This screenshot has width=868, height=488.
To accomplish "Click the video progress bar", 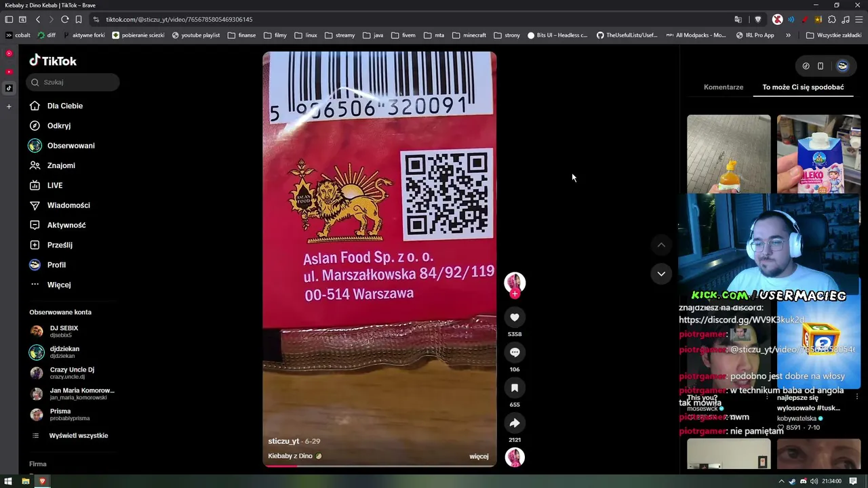I will 380,466.
